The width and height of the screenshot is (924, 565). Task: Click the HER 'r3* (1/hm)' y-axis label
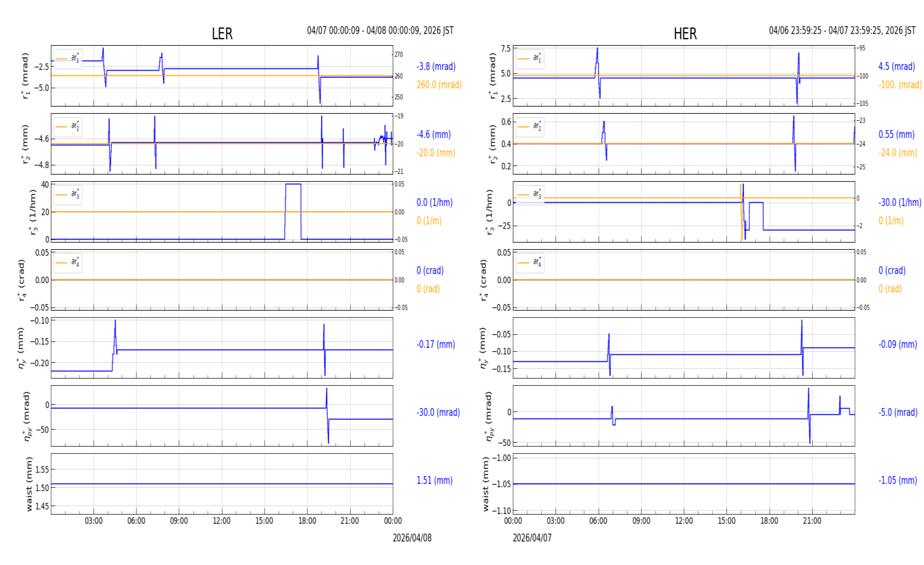tap(489, 212)
